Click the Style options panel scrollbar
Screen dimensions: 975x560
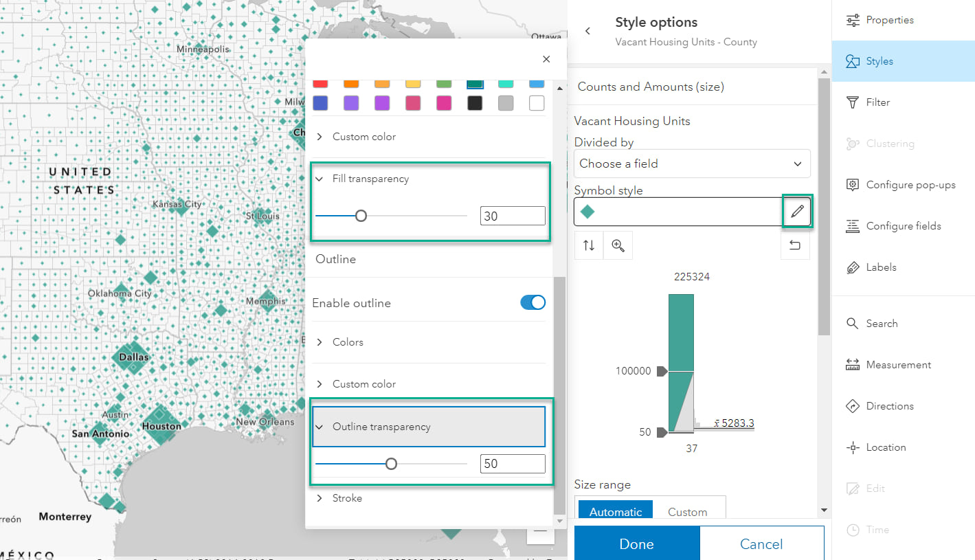point(824,206)
